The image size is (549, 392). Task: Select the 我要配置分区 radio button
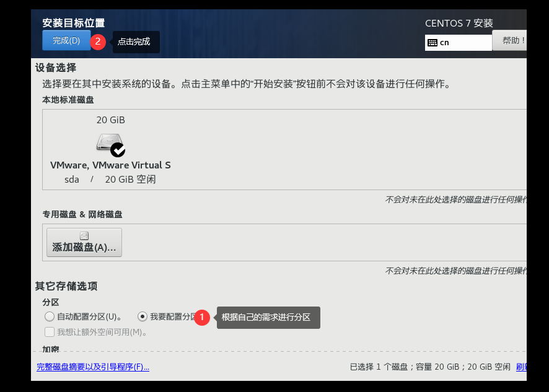click(x=143, y=316)
